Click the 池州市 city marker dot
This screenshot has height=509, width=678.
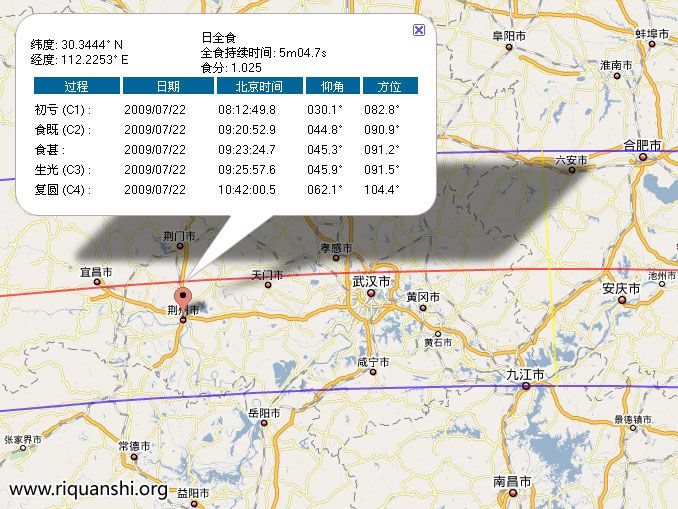coord(662,284)
